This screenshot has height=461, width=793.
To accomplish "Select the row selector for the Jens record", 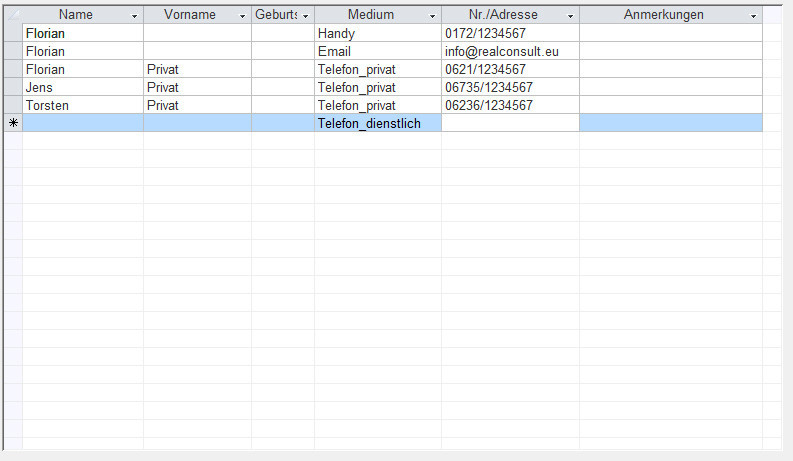I will coord(13,87).
